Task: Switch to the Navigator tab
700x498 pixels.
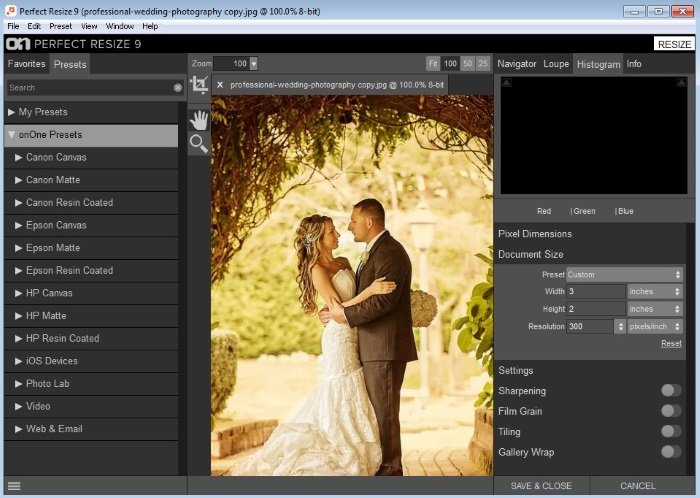Action: point(517,64)
